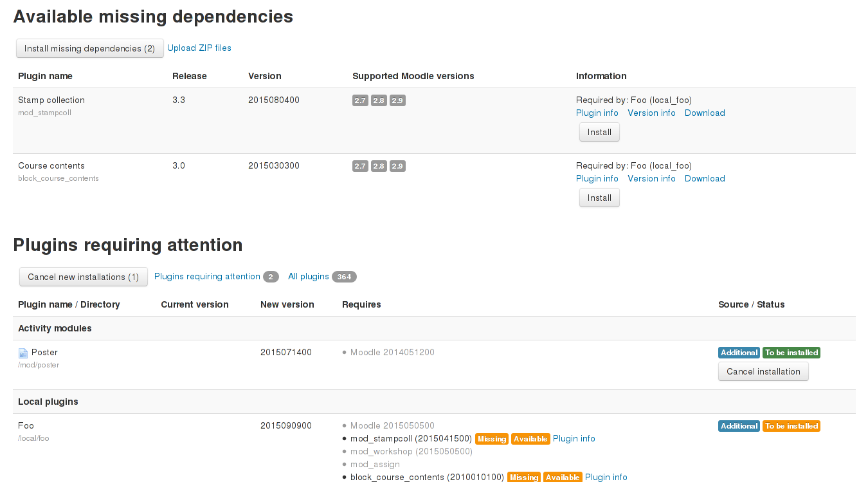868x482 pixels.
Task: Click the /mod/poster directory text
Action: (x=39, y=365)
